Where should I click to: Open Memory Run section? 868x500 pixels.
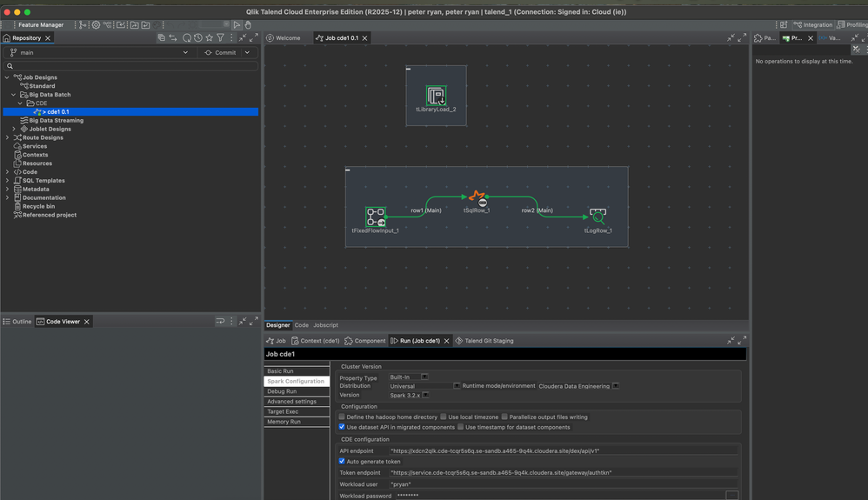297,422
